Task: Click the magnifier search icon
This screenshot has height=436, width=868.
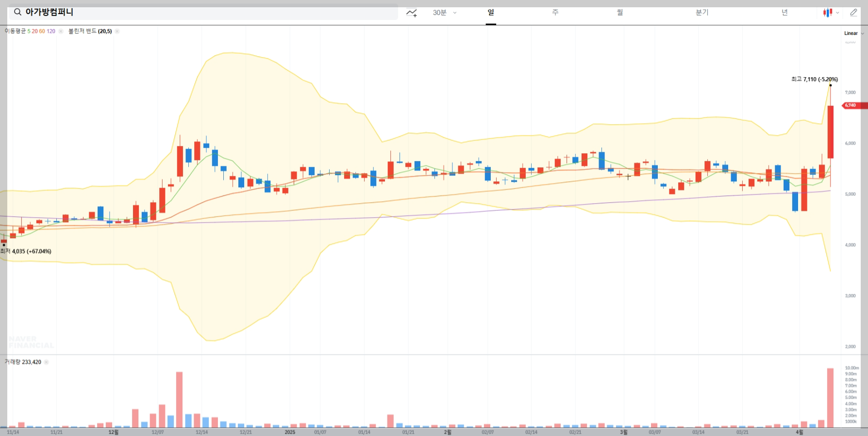Action: click(17, 12)
